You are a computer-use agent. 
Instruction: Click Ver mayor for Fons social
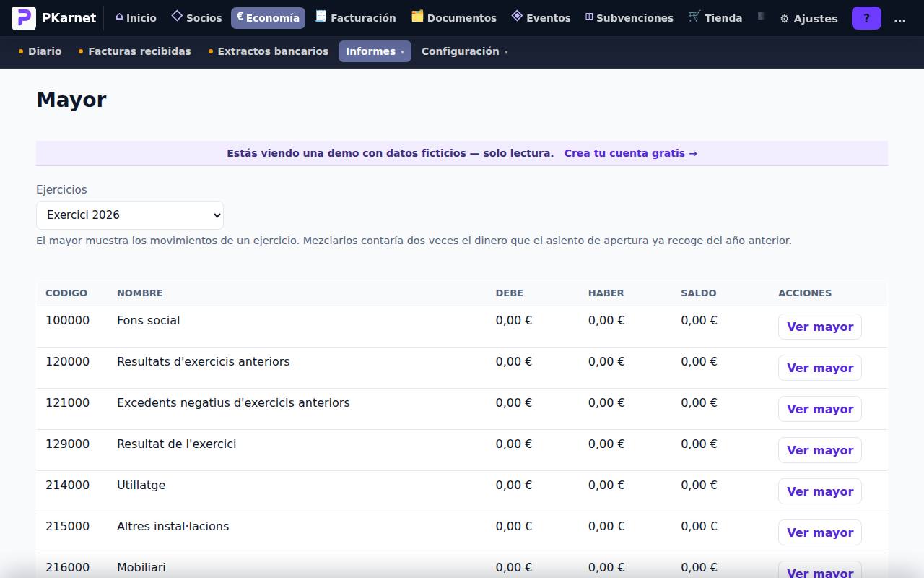[820, 327]
